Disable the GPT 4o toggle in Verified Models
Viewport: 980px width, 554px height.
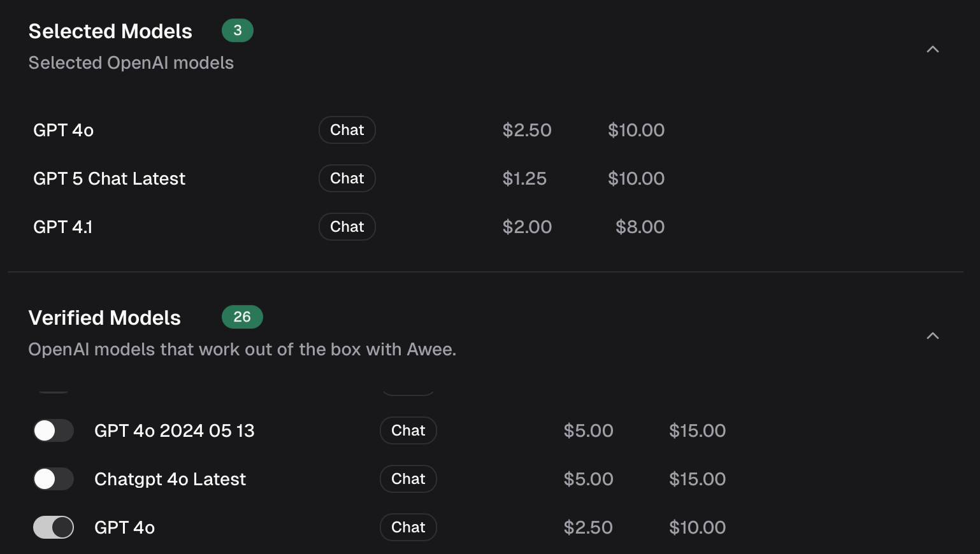point(54,527)
